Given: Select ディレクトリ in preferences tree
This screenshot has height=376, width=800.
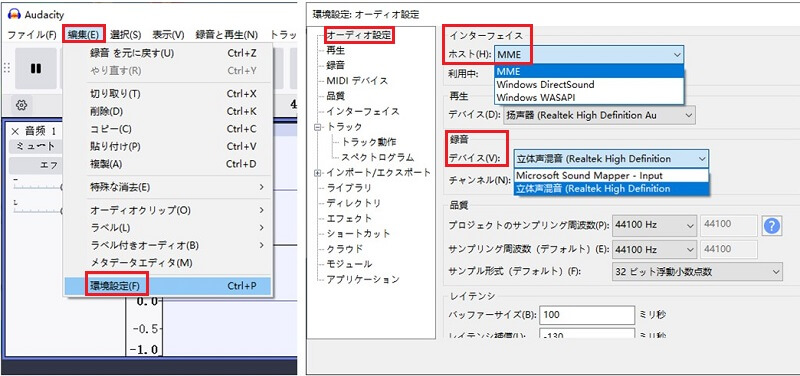Looking at the screenshot, I should pos(353,203).
